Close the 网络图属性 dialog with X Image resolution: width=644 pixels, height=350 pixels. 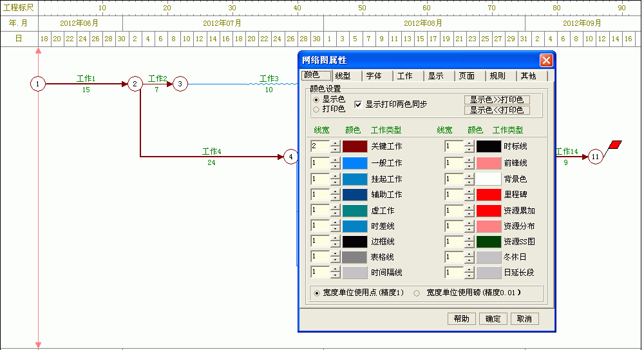(x=546, y=60)
